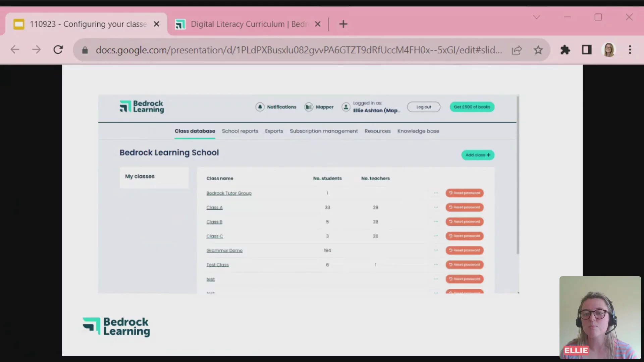
Task: Open more options for Class C
Action: pyautogui.click(x=436, y=236)
